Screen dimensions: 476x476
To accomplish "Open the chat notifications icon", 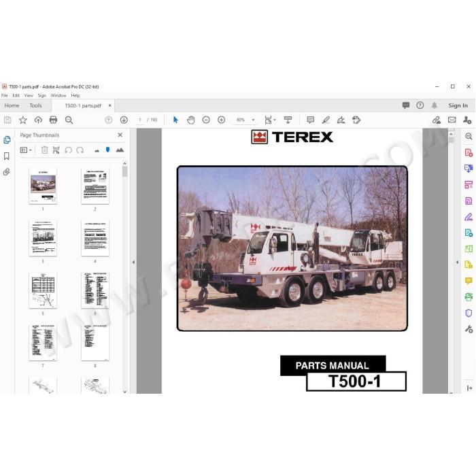I will point(406,105).
